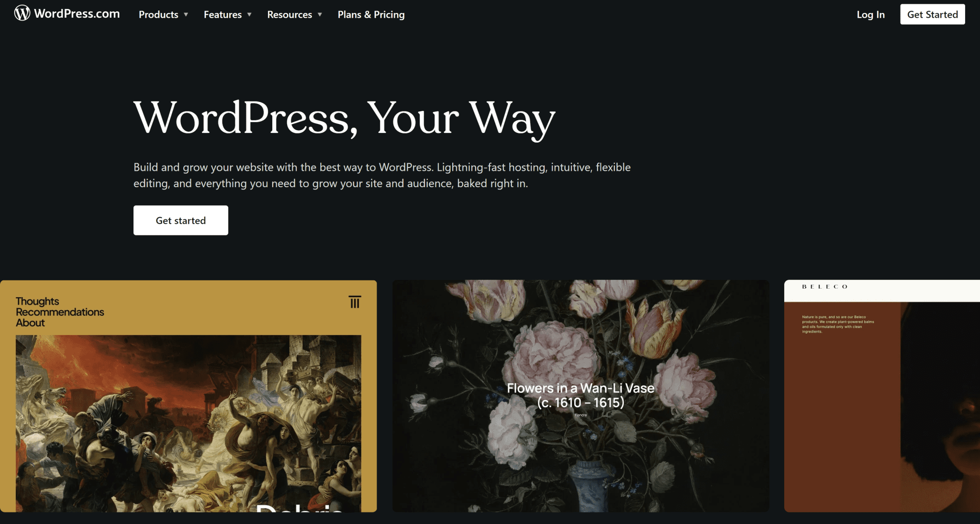
Task: Click the BELECO brand title text
Action: tap(824, 287)
